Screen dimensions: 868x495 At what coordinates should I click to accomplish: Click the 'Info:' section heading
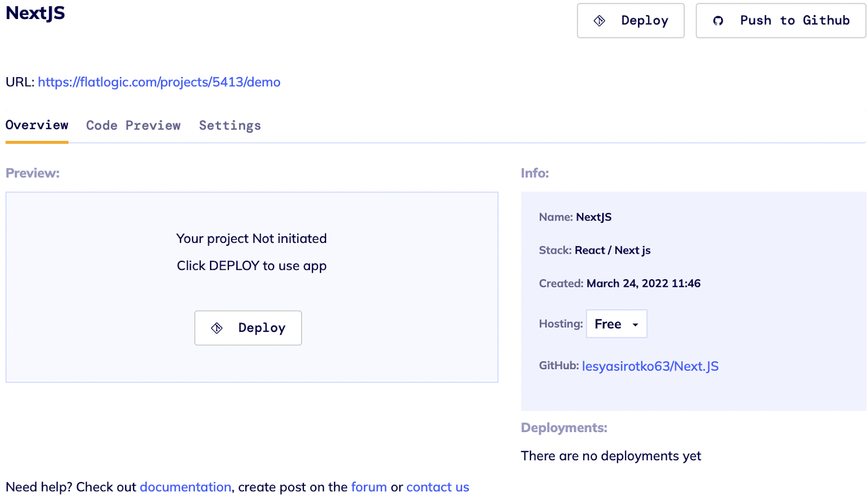[535, 173]
